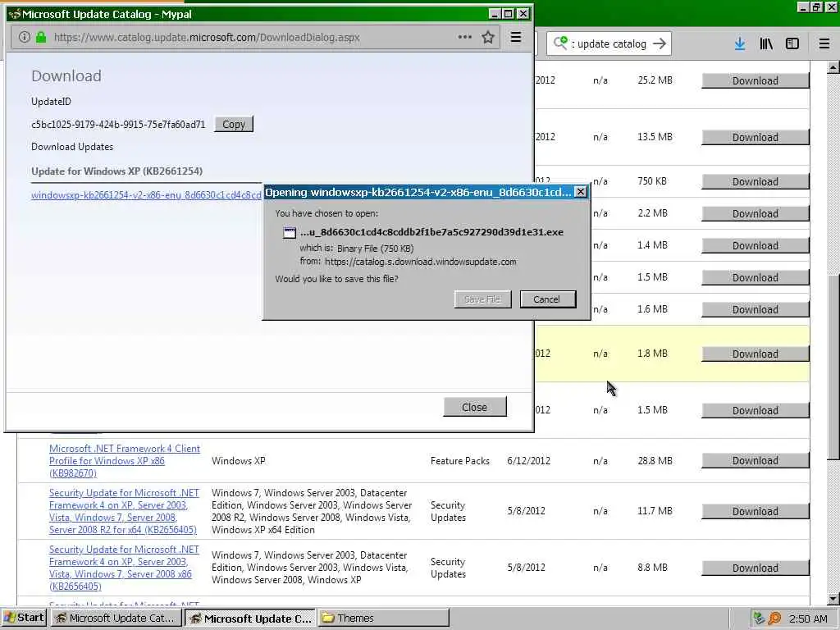The image size is (840, 630).
Task: Download the 13.5 MB update
Action: (755, 138)
